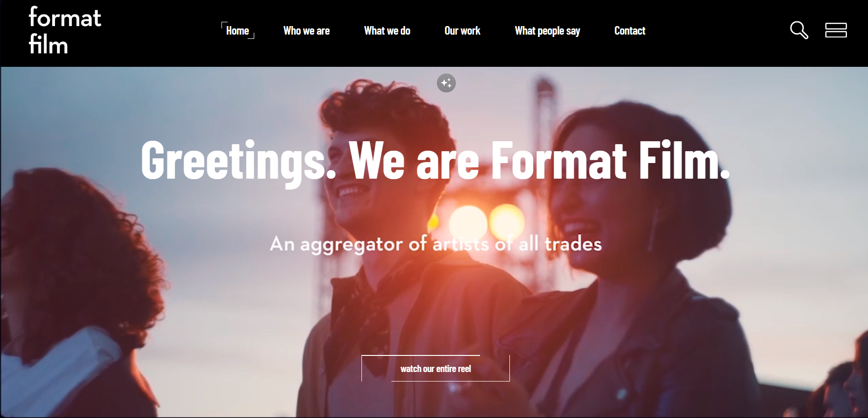Open the hamburger menu icon
Image resolution: width=868 pixels, height=418 pixels.
pyautogui.click(x=836, y=30)
